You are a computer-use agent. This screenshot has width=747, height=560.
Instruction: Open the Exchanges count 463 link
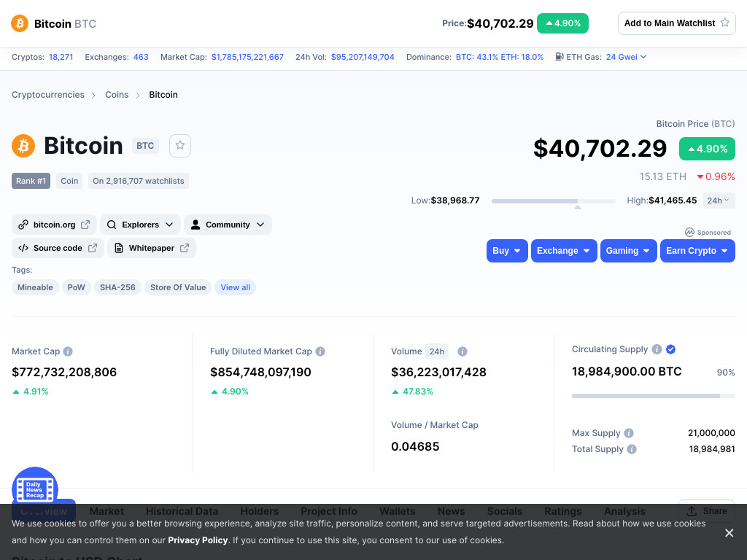click(141, 57)
